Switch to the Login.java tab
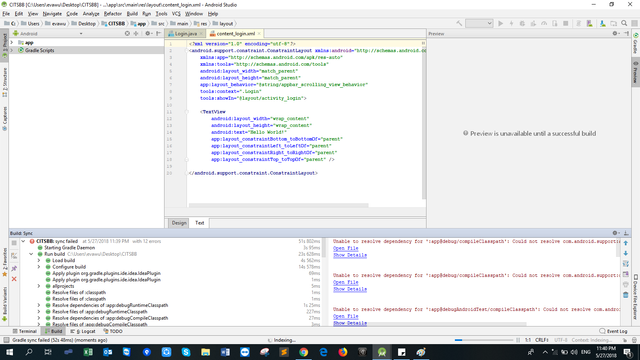The height and width of the screenshot is (360, 640). 186,33
